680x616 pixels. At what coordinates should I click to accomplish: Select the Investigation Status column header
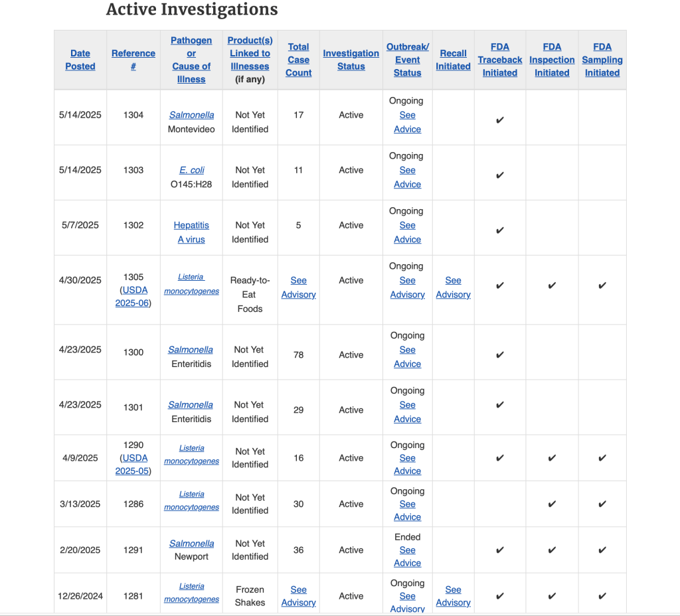[351, 60]
